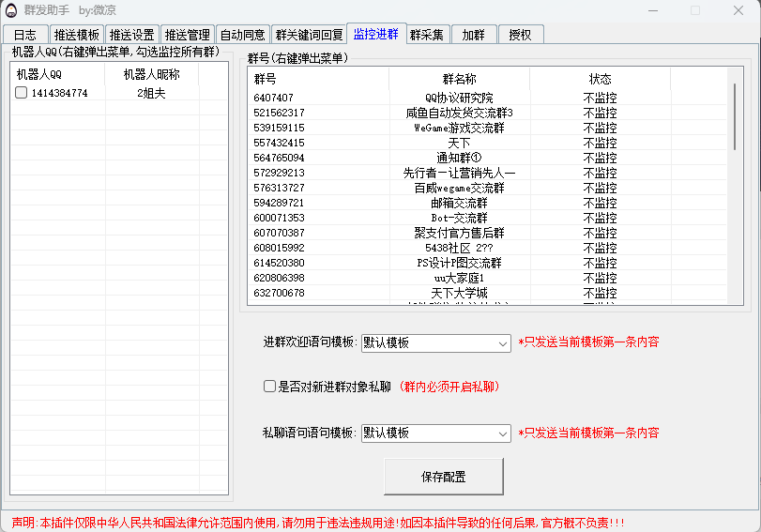Enable private chat for new group members

coord(270,386)
